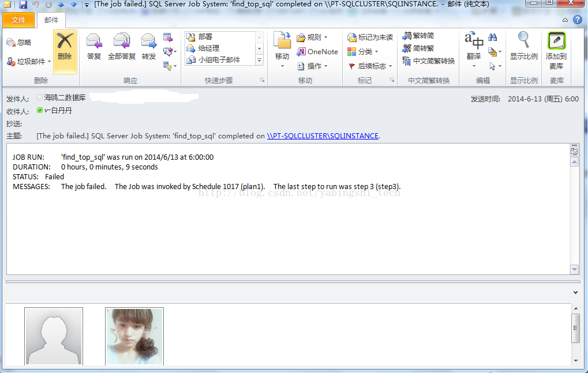Open the more respond actions dropdown
Viewport: 588px width, 373px height.
pyautogui.click(x=170, y=66)
